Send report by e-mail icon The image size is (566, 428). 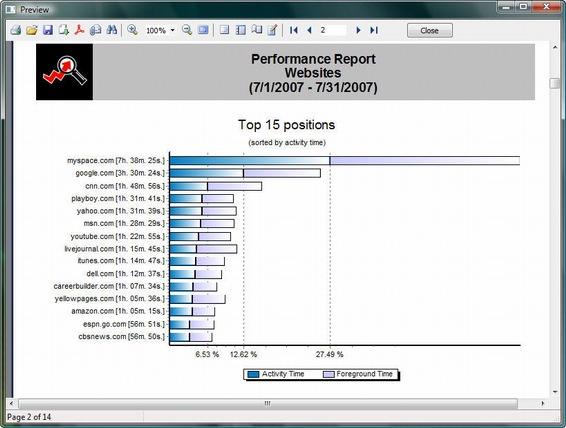point(95,30)
